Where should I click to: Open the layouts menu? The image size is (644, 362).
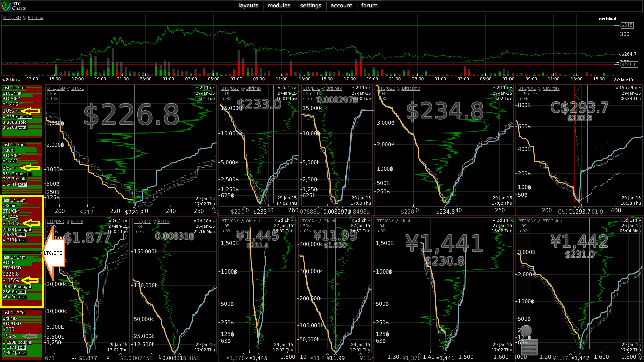coord(248,5)
